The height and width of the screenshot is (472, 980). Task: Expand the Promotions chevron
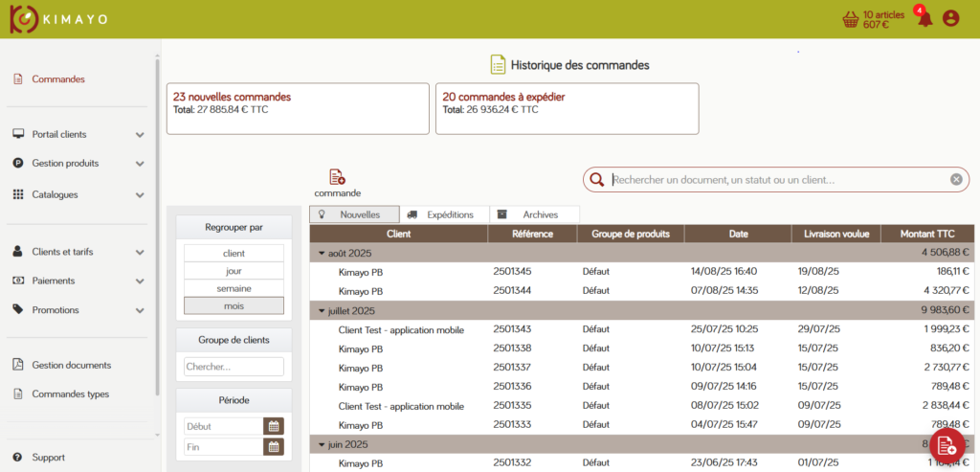tap(140, 310)
